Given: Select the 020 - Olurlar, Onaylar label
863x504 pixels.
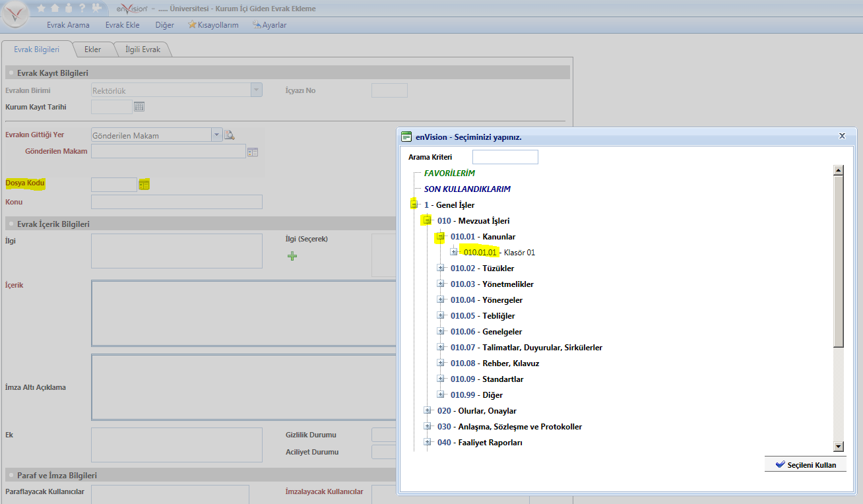Looking at the screenshot, I should pyautogui.click(x=477, y=410).
